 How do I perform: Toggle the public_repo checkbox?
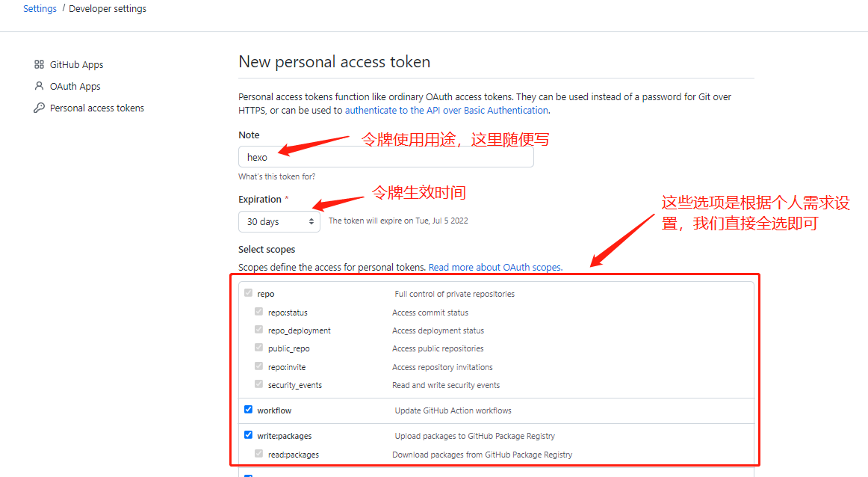point(258,348)
